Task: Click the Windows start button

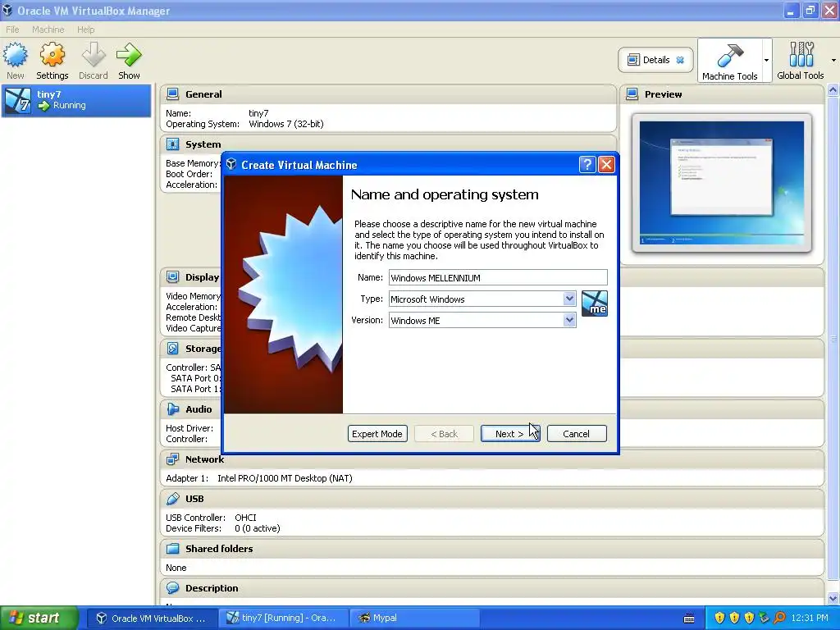Action: coord(39,619)
